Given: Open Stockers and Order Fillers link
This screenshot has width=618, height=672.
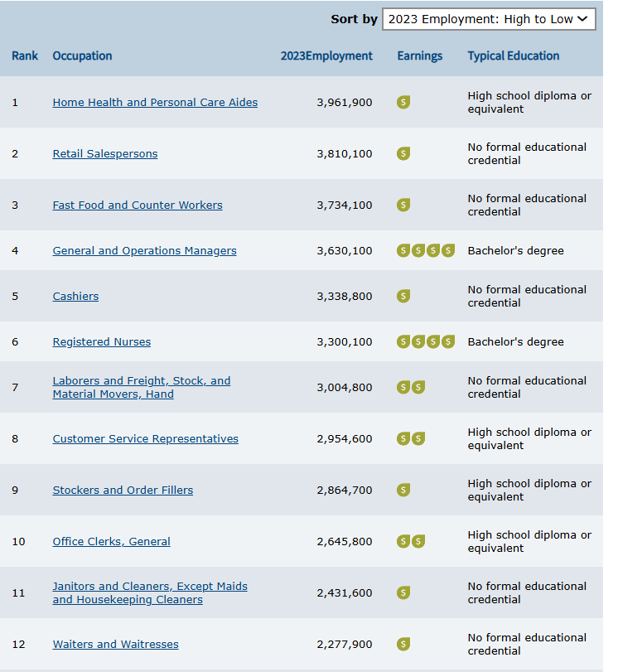Looking at the screenshot, I should (123, 491).
